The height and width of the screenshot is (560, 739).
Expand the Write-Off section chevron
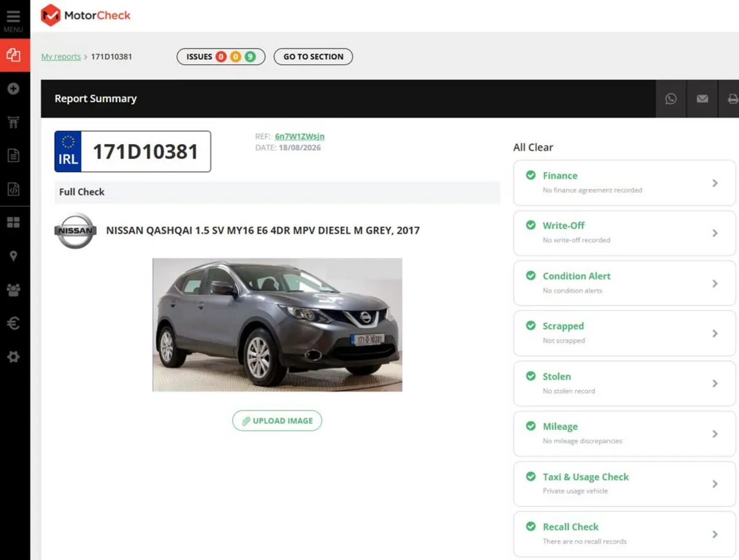click(715, 233)
